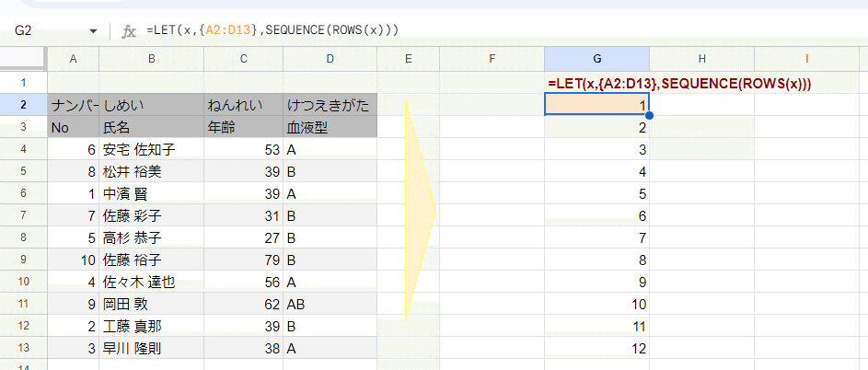This screenshot has height=370, width=868.
Task: Click No cell 10 in column A
Action: pyautogui.click(x=73, y=260)
